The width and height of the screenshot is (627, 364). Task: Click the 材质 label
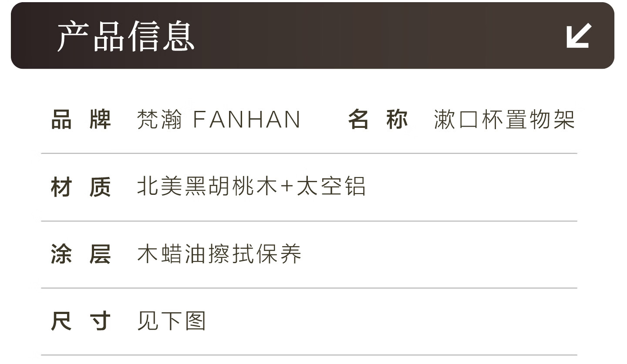(81, 187)
